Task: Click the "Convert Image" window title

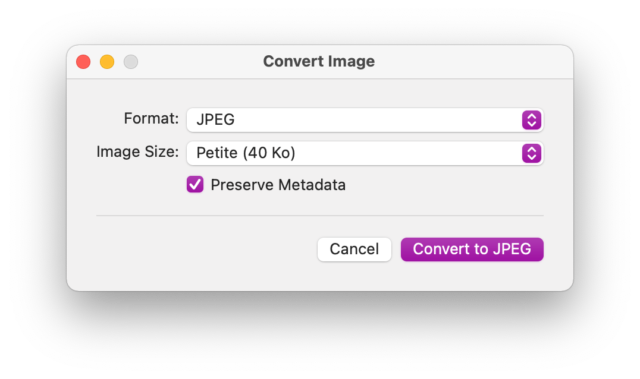Action: point(319,62)
